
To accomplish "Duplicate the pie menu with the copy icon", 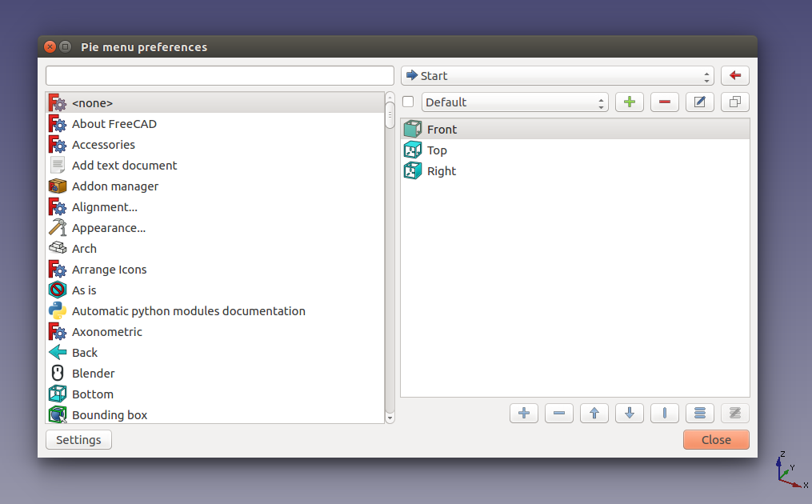I will point(734,102).
